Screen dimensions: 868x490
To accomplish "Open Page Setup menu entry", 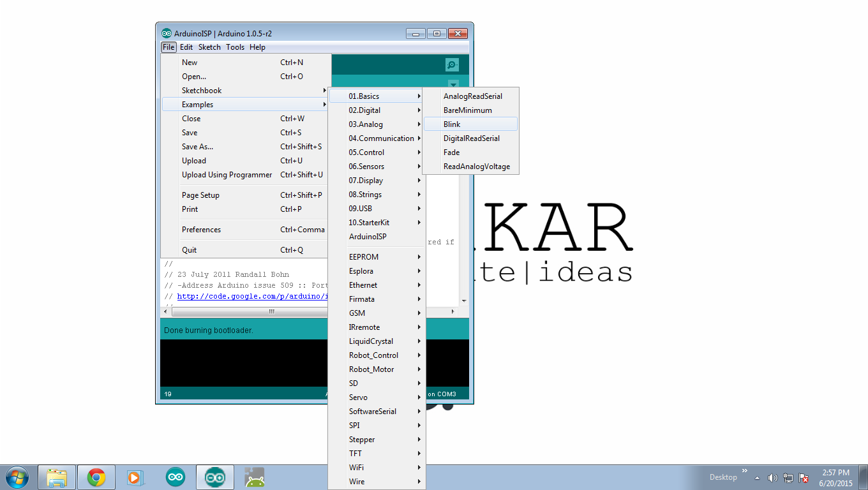I will pos(246,195).
